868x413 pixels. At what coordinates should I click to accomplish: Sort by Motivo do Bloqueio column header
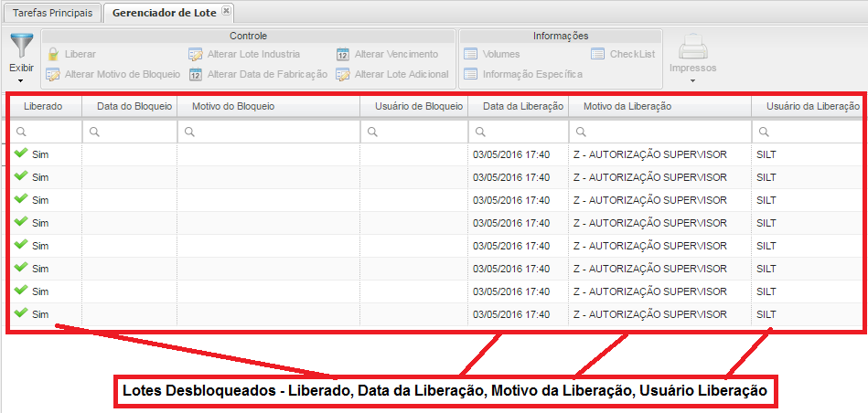point(269,106)
